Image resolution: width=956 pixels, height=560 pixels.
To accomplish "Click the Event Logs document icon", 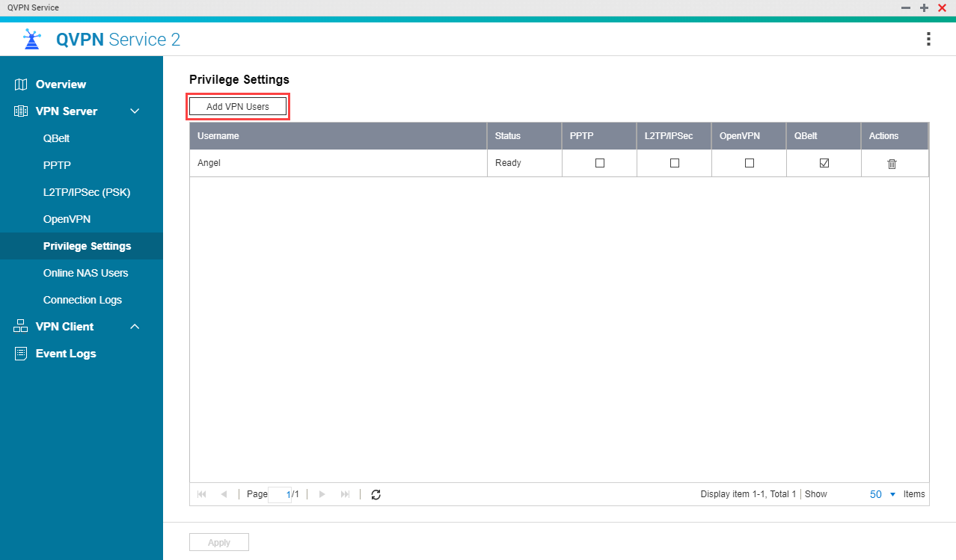I will pos(21,354).
